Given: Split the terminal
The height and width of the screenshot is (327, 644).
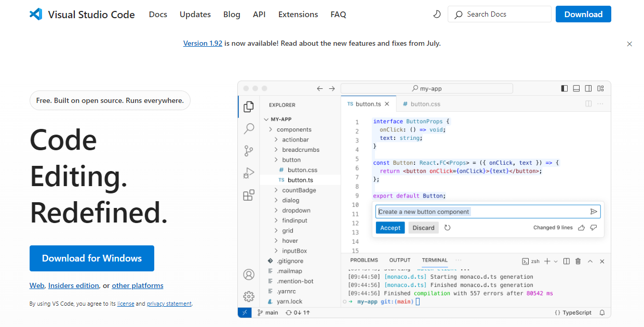Looking at the screenshot, I should pyautogui.click(x=566, y=261).
